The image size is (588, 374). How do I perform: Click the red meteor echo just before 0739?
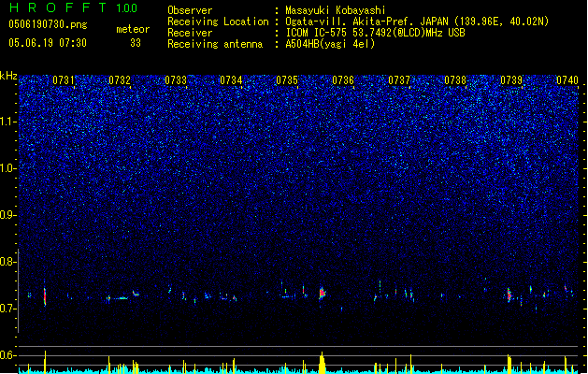click(x=509, y=295)
